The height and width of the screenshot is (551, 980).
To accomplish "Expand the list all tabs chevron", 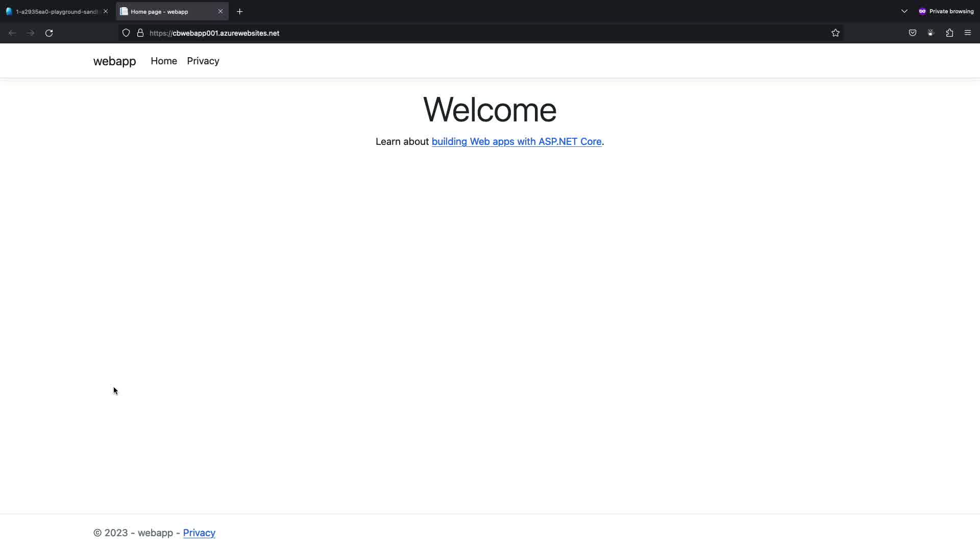I will tap(904, 11).
